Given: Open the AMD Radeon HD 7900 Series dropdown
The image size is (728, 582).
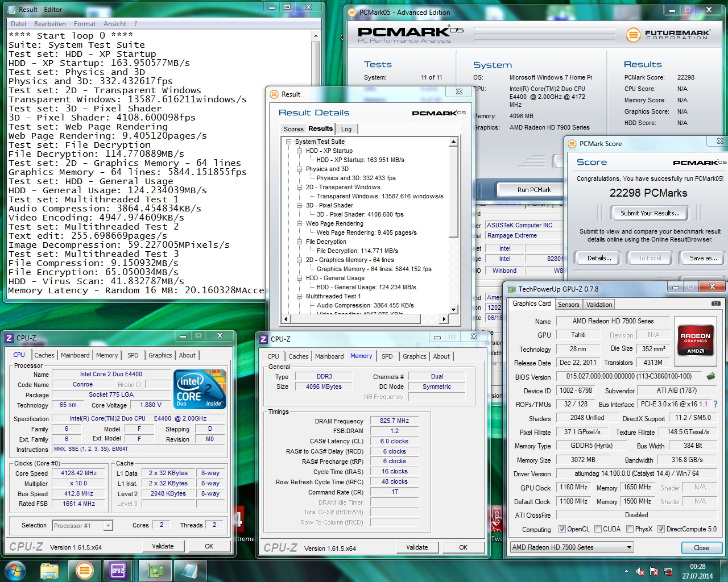Looking at the screenshot, I should 572,547.
